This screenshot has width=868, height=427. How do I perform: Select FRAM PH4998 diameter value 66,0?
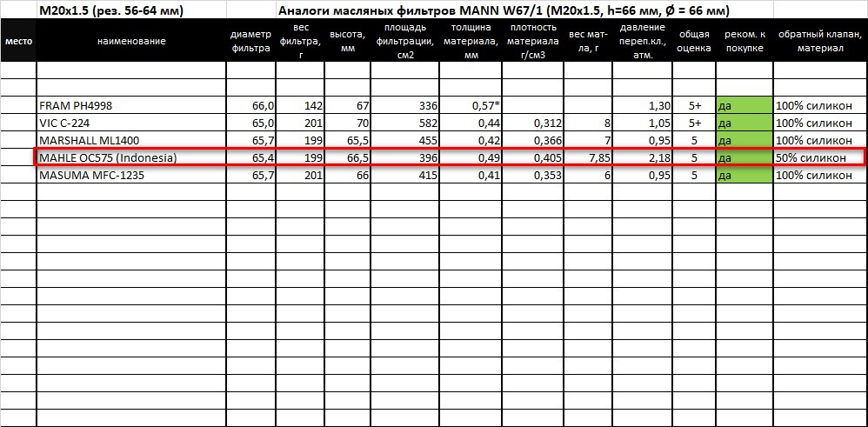(250, 105)
